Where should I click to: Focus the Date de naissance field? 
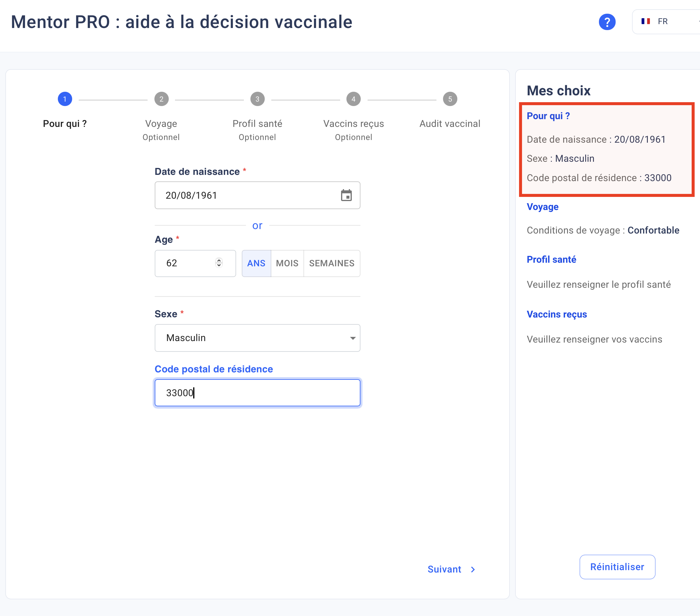pyautogui.click(x=257, y=195)
